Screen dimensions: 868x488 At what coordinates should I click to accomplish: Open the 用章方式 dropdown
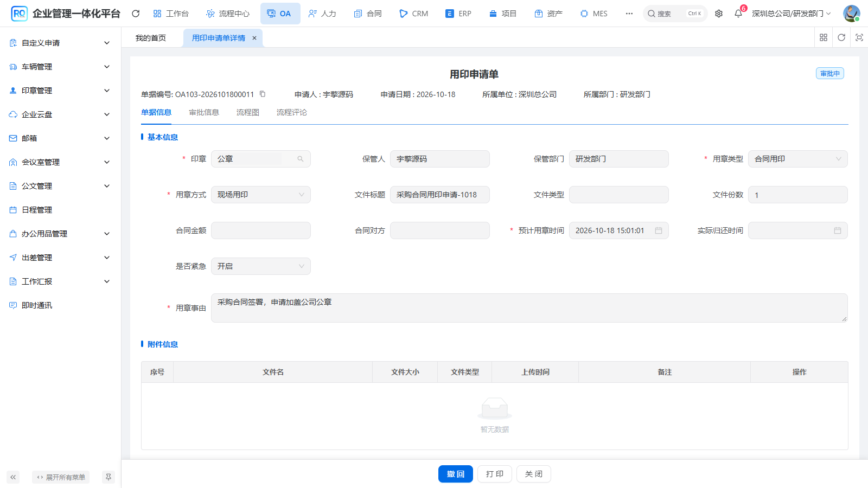coord(261,195)
